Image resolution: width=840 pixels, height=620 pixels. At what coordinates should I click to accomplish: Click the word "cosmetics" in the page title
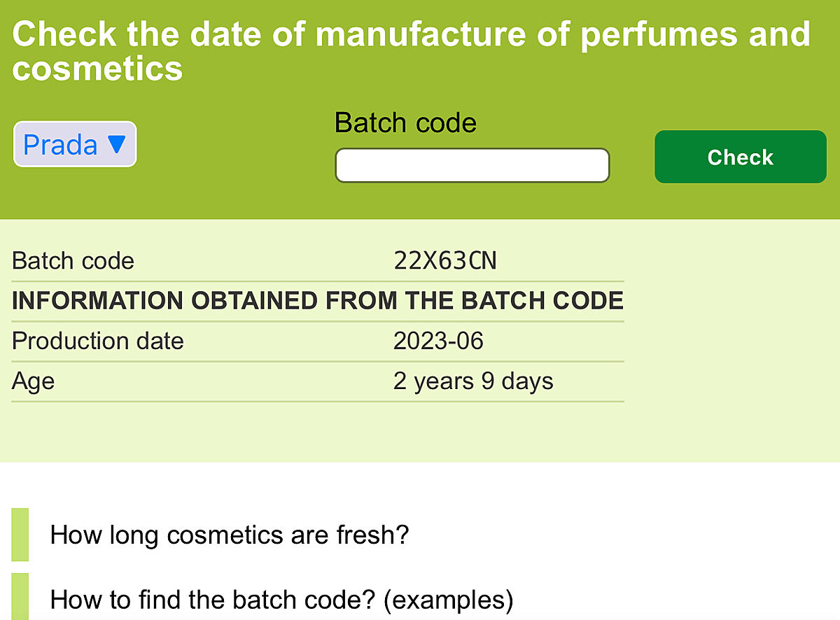(97, 69)
